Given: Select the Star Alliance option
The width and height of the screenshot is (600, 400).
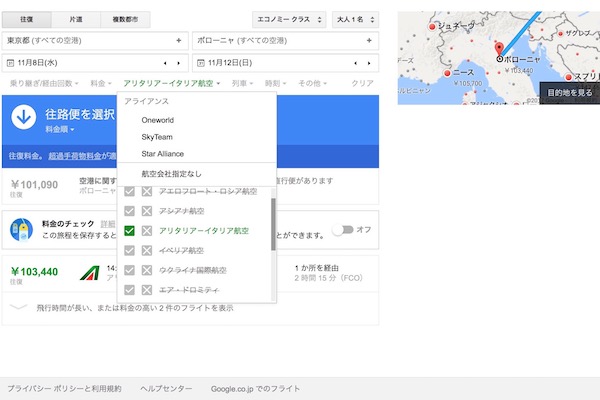Looking at the screenshot, I should (x=163, y=154).
